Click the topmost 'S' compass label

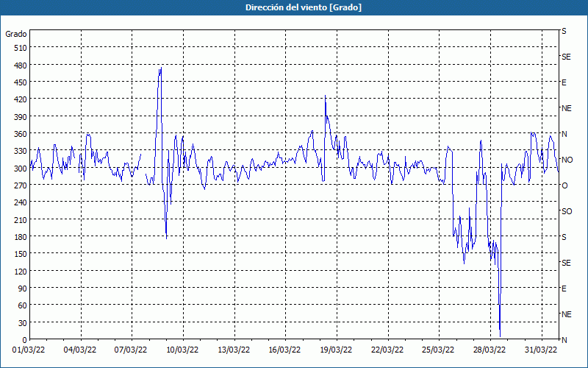(564, 31)
